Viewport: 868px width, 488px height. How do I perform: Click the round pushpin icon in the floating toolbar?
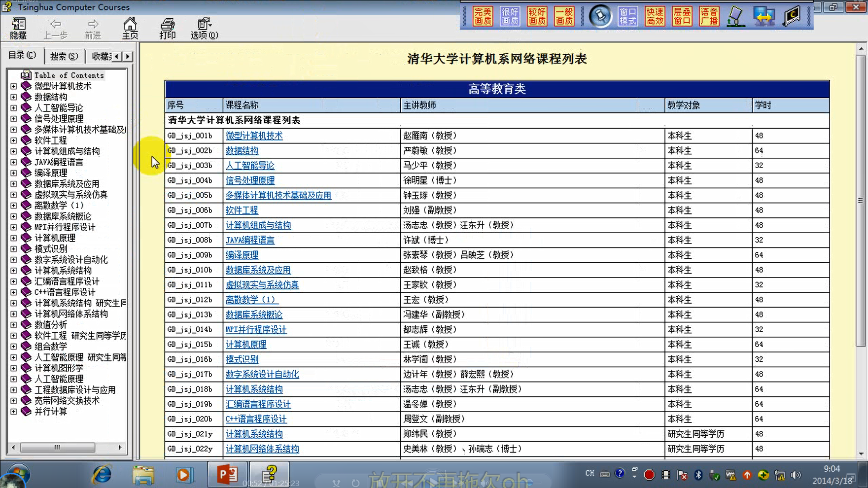point(600,16)
